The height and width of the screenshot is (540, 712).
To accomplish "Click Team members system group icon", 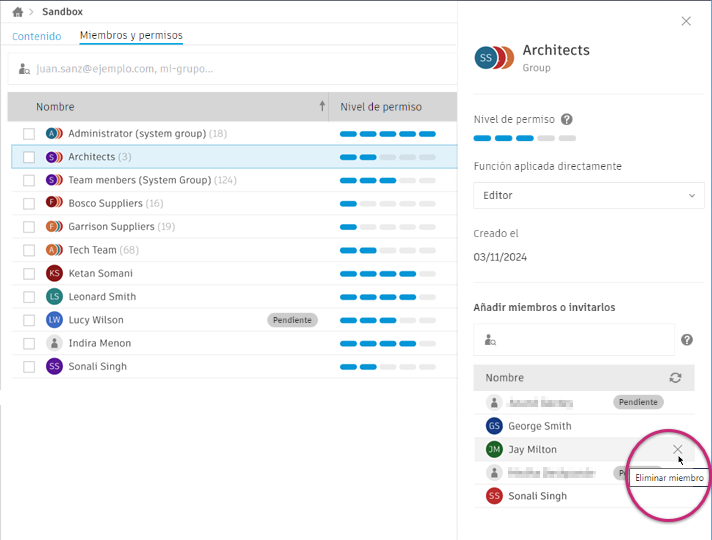I will pyautogui.click(x=54, y=180).
